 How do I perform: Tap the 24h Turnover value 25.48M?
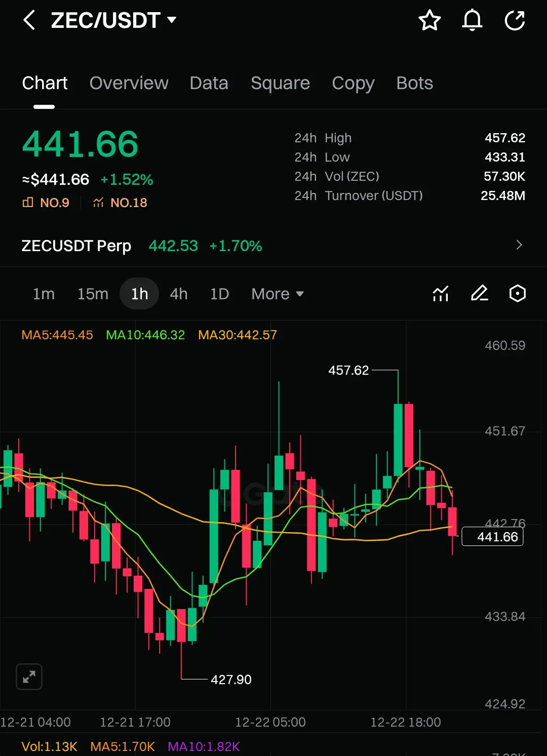(x=503, y=195)
